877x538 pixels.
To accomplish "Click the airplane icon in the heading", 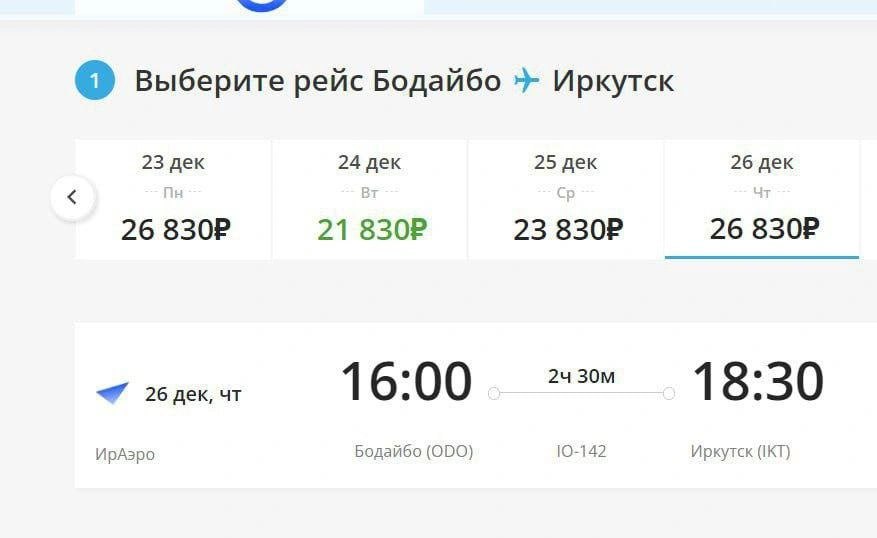I will (526, 81).
